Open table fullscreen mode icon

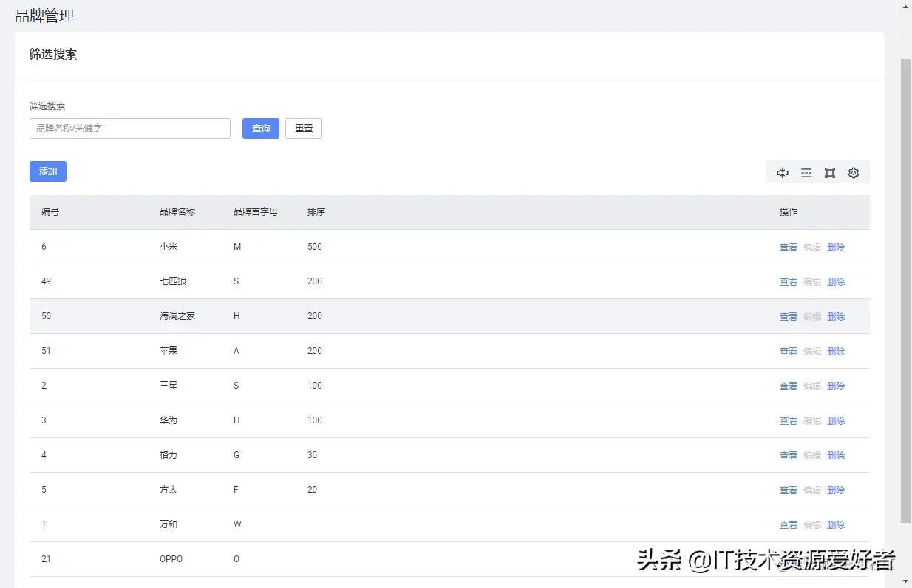(x=830, y=172)
